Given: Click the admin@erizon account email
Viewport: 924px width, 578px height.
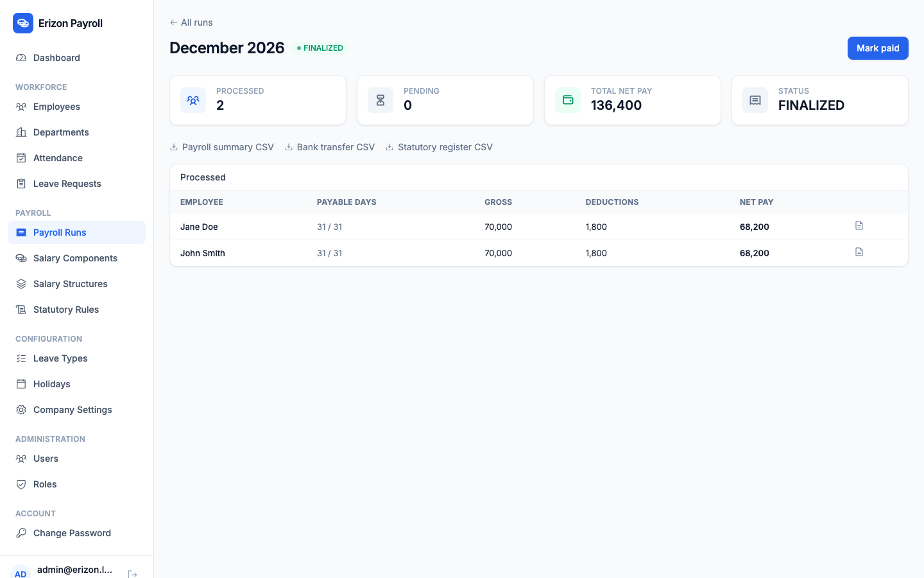Looking at the screenshot, I should pyautogui.click(x=74, y=570).
